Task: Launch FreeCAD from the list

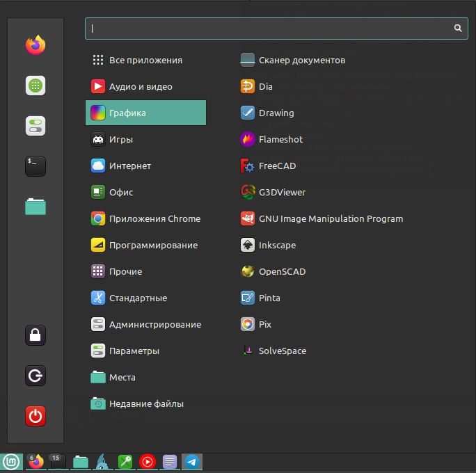Action: (268, 166)
